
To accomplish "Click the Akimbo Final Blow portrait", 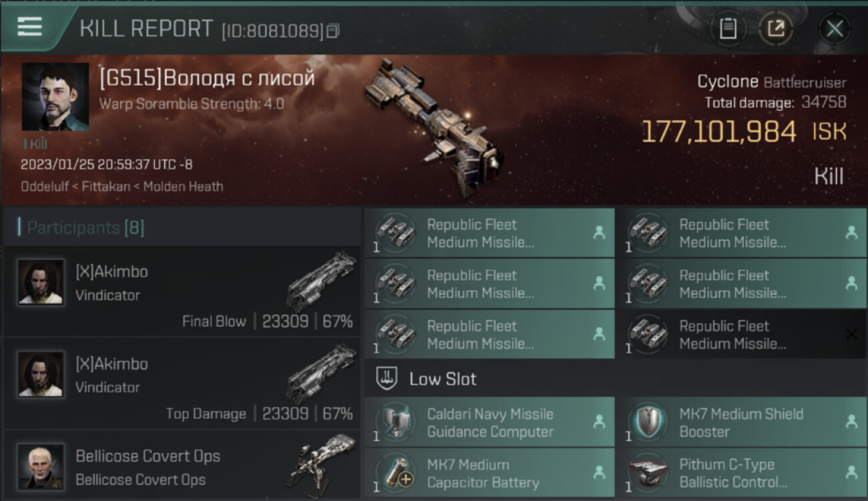I will tap(41, 282).
